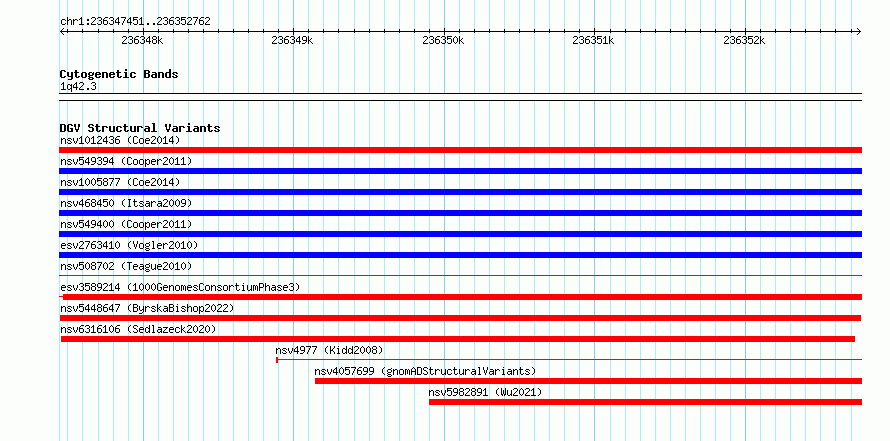Click the chr1:236347451..236352762 coordinate text
This screenshot has width=890, height=441.
click(x=135, y=22)
